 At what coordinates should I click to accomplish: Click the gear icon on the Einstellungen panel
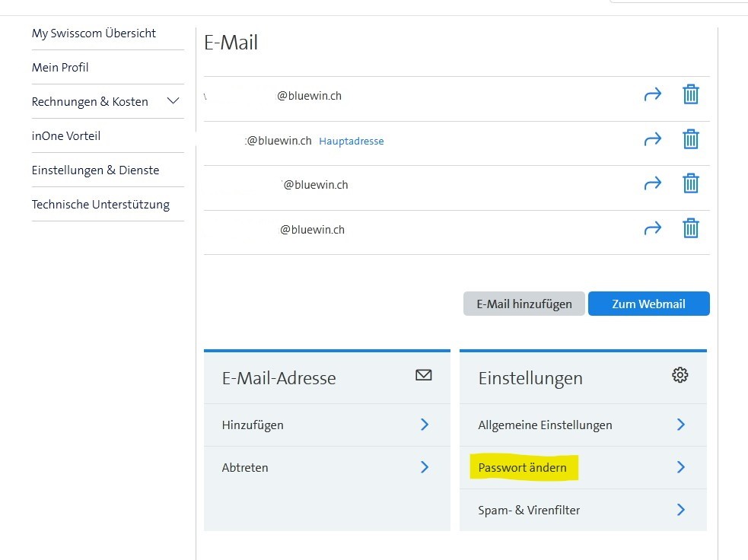(x=680, y=374)
